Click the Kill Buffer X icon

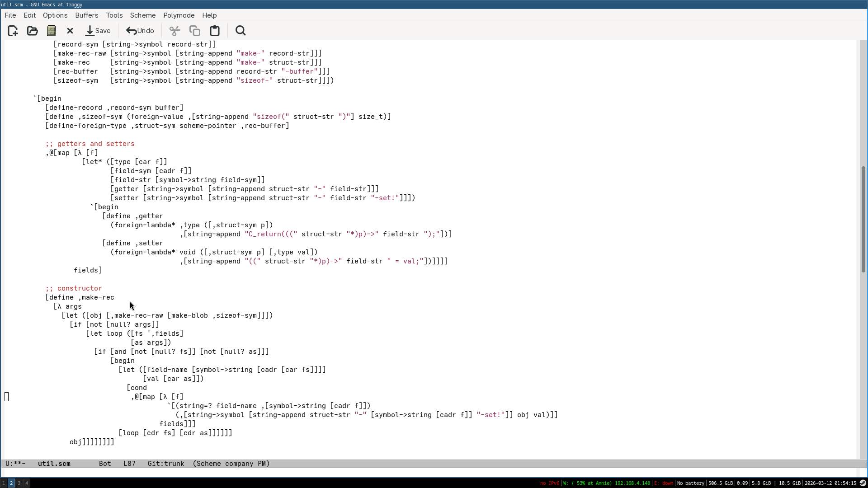point(70,31)
